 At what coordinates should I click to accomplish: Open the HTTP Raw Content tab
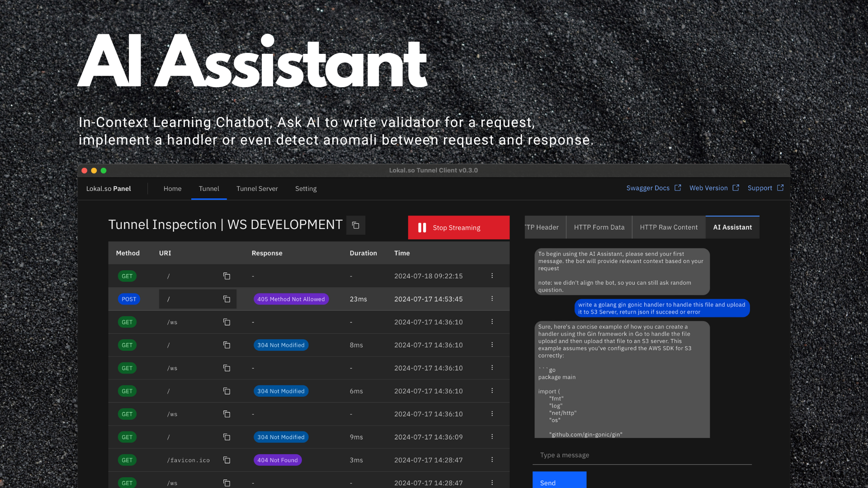tap(668, 227)
